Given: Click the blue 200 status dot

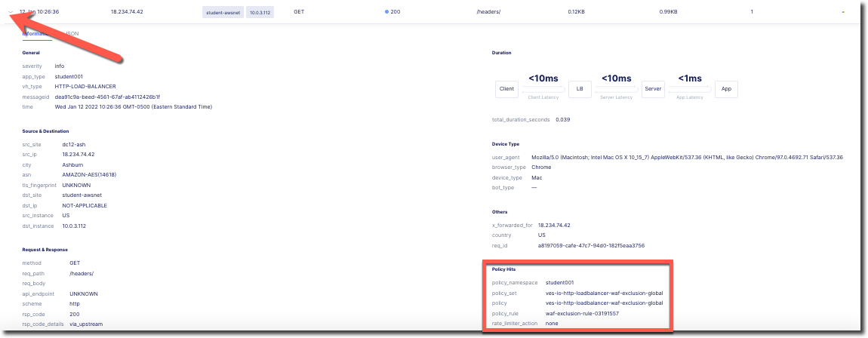Looking at the screenshot, I should coord(387,12).
